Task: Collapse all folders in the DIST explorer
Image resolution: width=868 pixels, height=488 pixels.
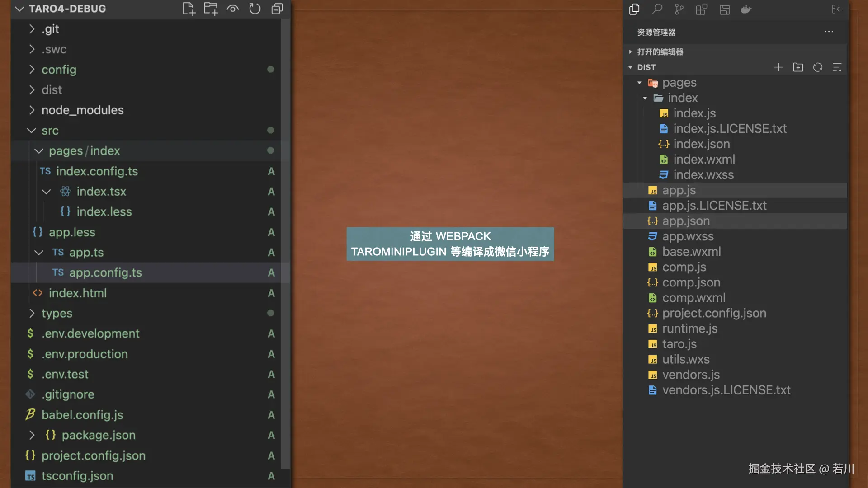Action: click(x=838, y=67)
